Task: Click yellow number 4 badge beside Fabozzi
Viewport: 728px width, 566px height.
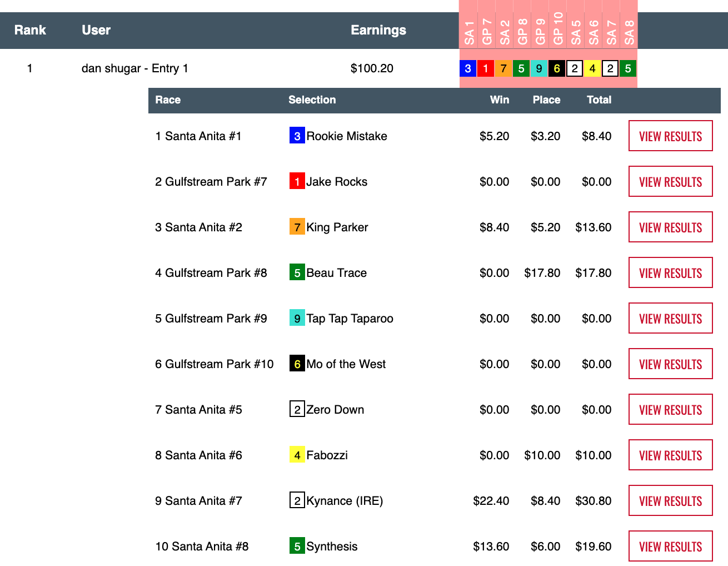Action: click(297, 455)
